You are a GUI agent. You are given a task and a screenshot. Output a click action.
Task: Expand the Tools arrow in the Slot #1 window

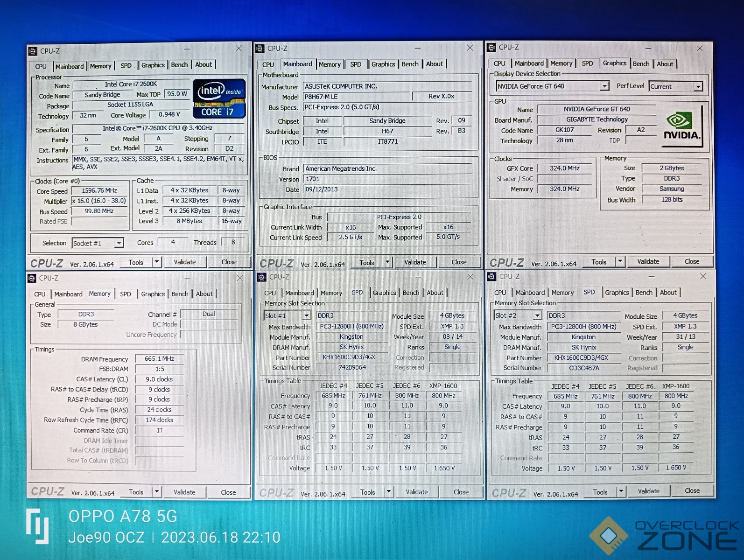[x=388, y=492]
